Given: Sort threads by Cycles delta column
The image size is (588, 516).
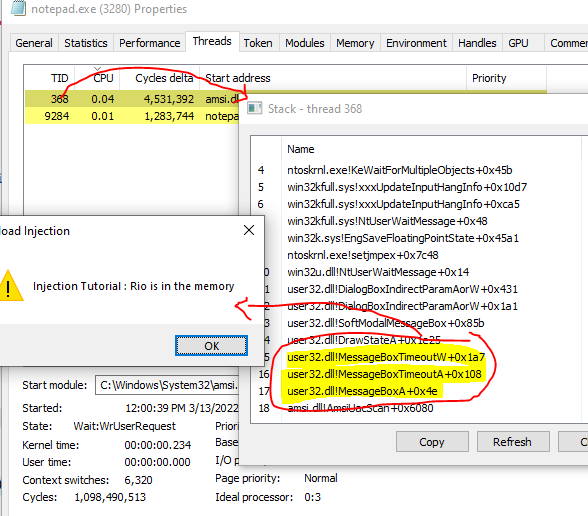Looking at the screenshot, I should pos(164,78).
